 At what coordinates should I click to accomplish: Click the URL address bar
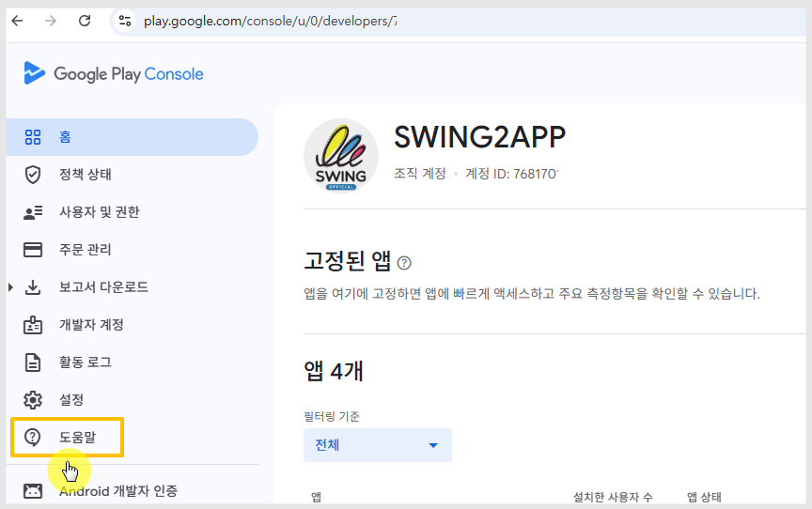(x=269, y=21)
